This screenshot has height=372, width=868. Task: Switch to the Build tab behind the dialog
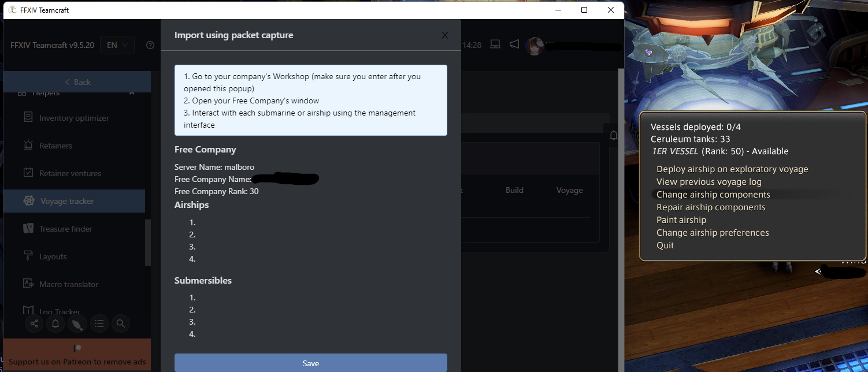(514, 189)
